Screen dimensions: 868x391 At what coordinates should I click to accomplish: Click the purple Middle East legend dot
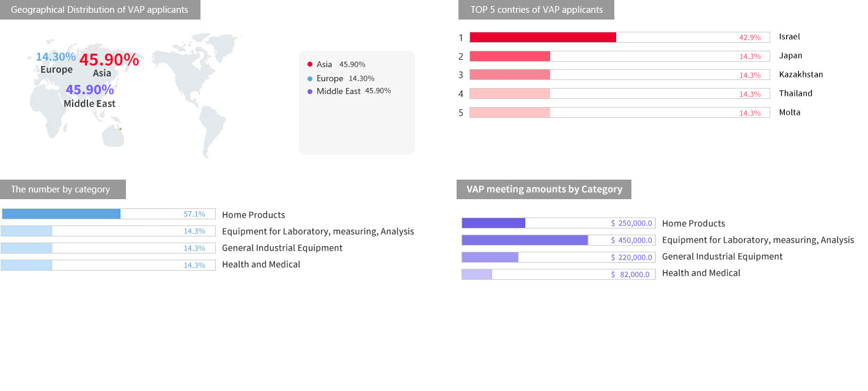coord(310,91)
